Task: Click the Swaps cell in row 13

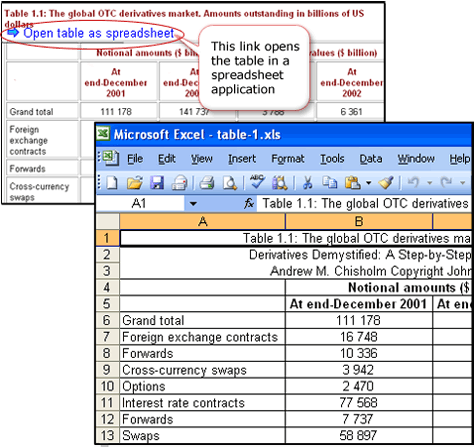Action: point(202,435)
